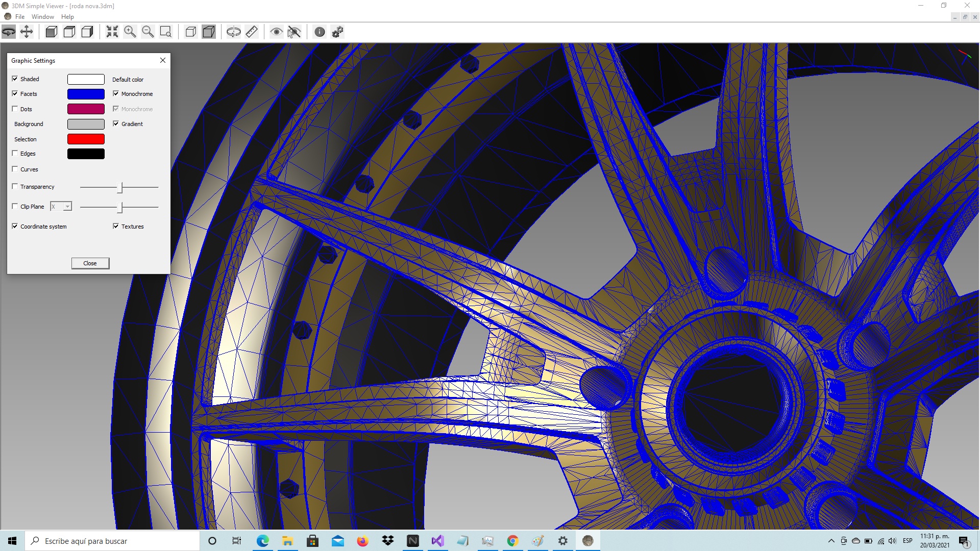Screen dimensions: 980x551
Task: Switch to shaded cube display
Action: [209, 32]
